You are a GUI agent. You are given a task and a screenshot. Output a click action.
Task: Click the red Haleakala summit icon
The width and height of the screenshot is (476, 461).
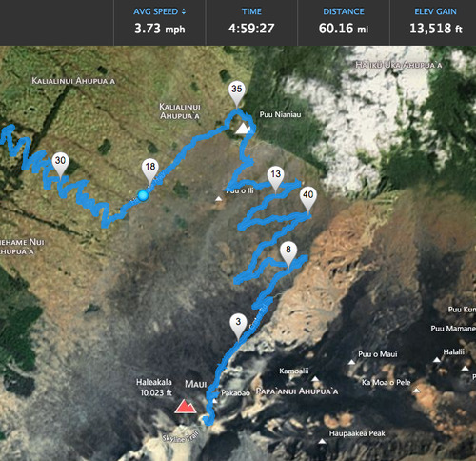pyautogui.click(x=186, y=407)
